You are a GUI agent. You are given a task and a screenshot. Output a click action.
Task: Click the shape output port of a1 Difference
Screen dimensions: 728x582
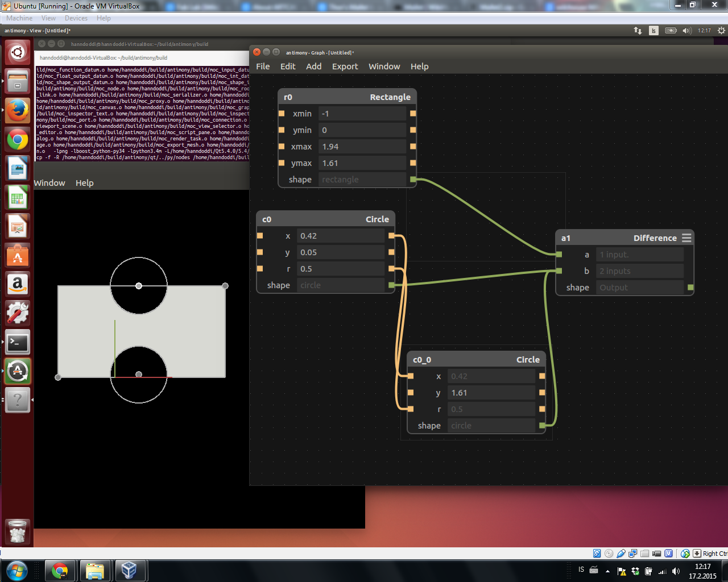(690, 288)
